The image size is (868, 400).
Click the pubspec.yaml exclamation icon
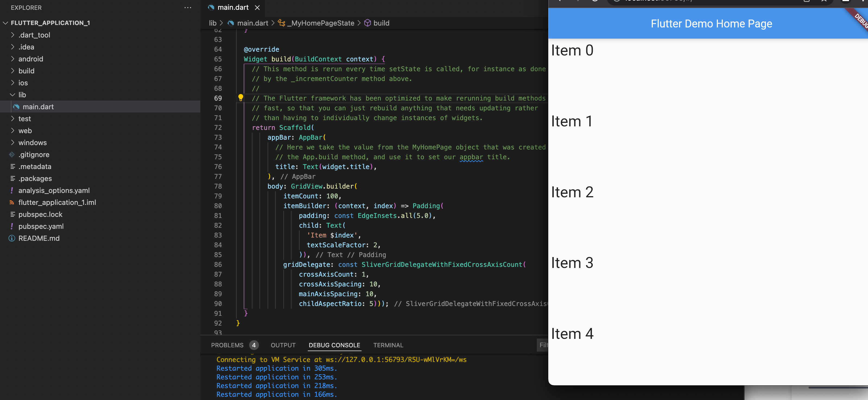12,226
